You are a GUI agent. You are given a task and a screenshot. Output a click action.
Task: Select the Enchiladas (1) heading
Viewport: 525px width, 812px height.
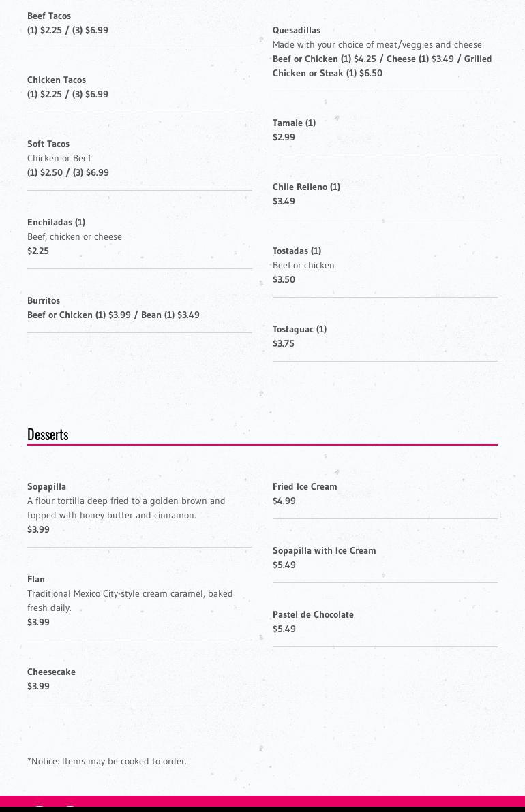pyautogui.click(x=56, y=222)
